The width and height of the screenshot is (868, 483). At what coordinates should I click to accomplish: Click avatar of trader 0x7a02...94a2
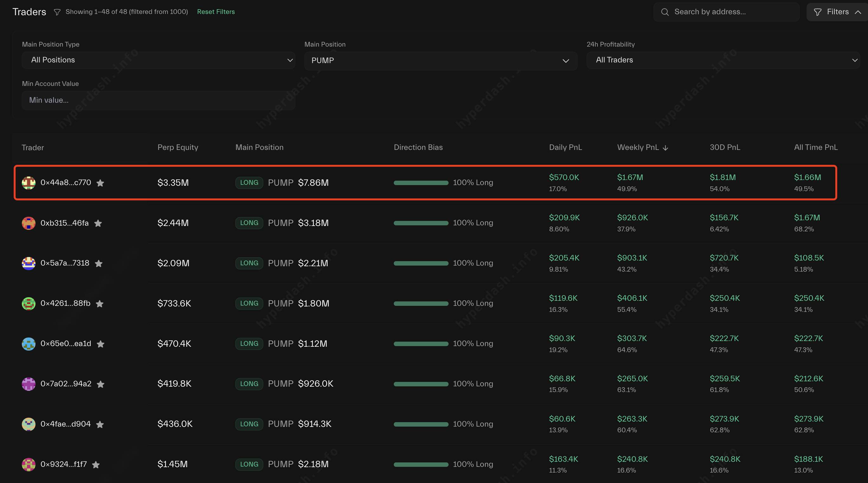click(x=29, y=384)
